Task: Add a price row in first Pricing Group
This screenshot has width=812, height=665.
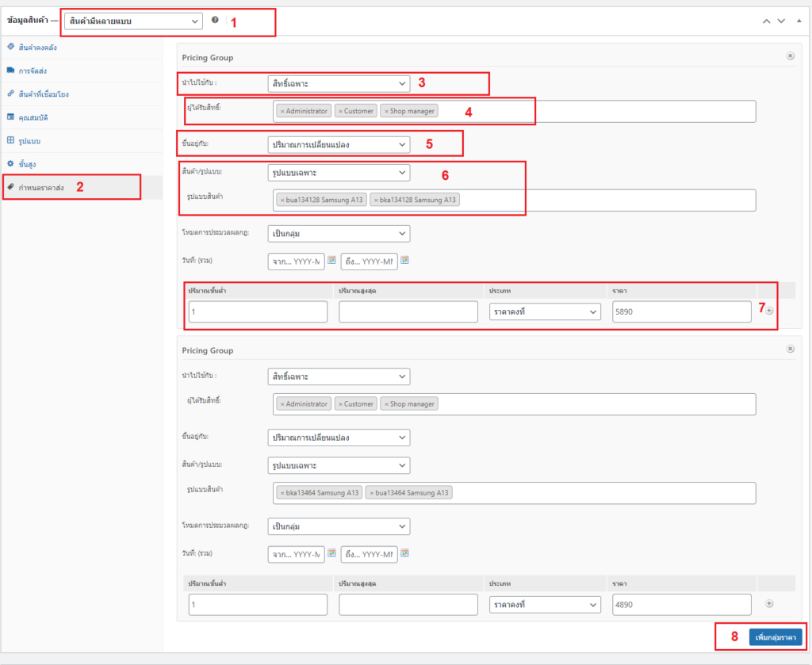Action: (768, 311)
